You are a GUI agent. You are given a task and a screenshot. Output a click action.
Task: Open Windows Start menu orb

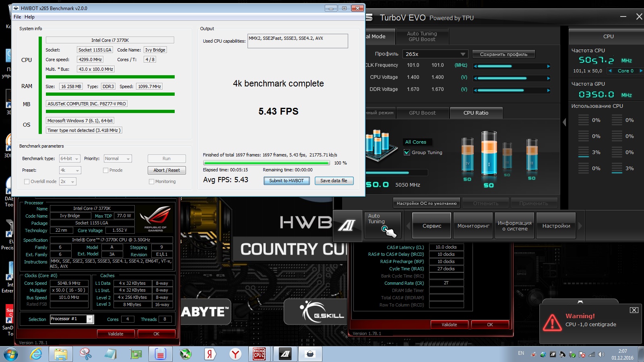tap(11, 354)
